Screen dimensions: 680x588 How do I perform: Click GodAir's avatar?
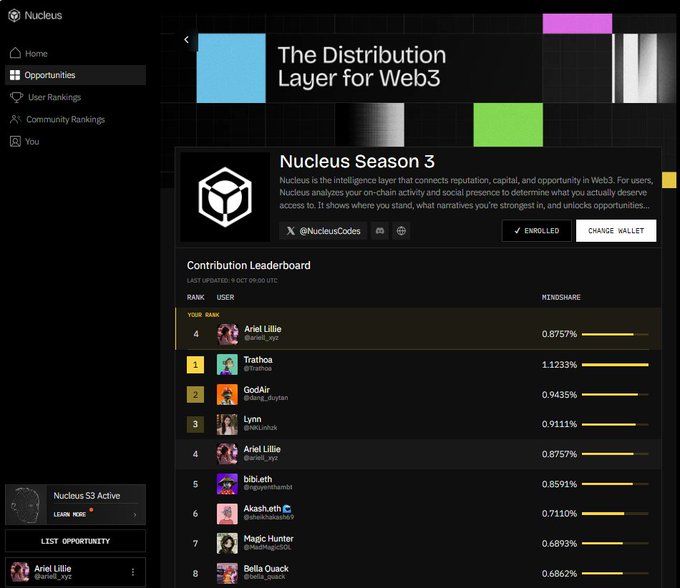coord(227,395)
